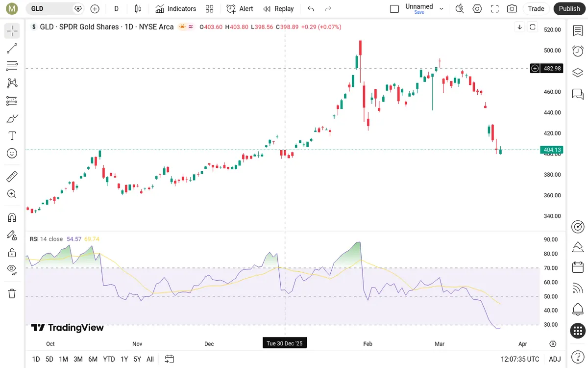Enter fullscreen mode

coord(495,8)
